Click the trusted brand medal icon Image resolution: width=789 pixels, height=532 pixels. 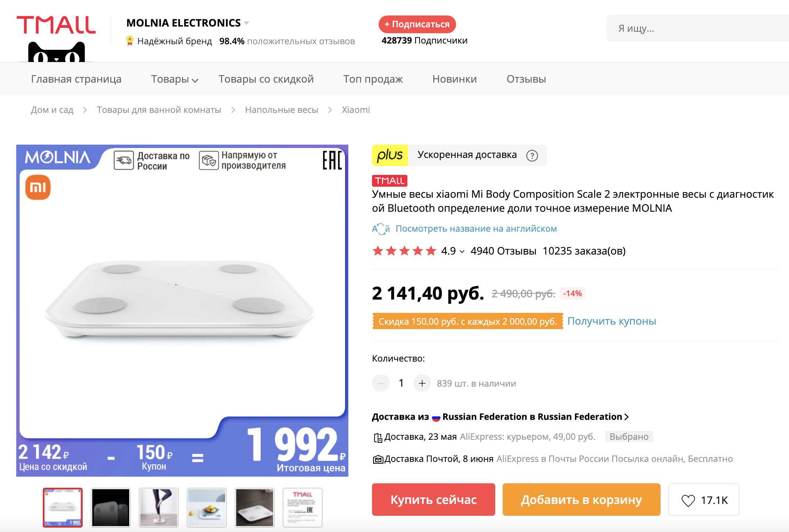pos(130,41)
